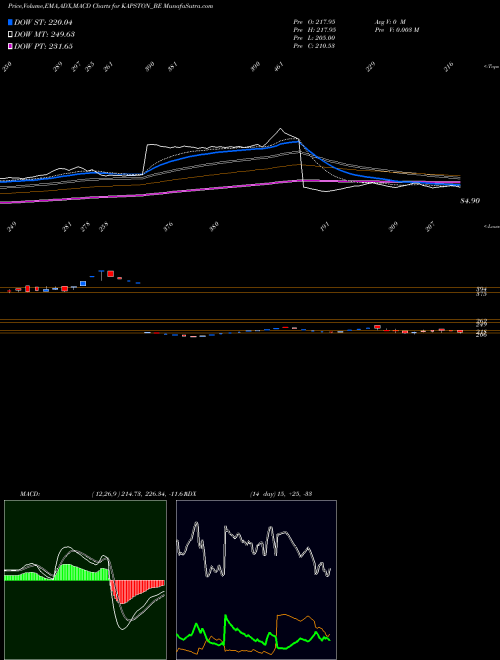The width and height of the screenshot is (500, 660).
Task: Click the 'MACD:' indicator label
Action: coord(30,494)
